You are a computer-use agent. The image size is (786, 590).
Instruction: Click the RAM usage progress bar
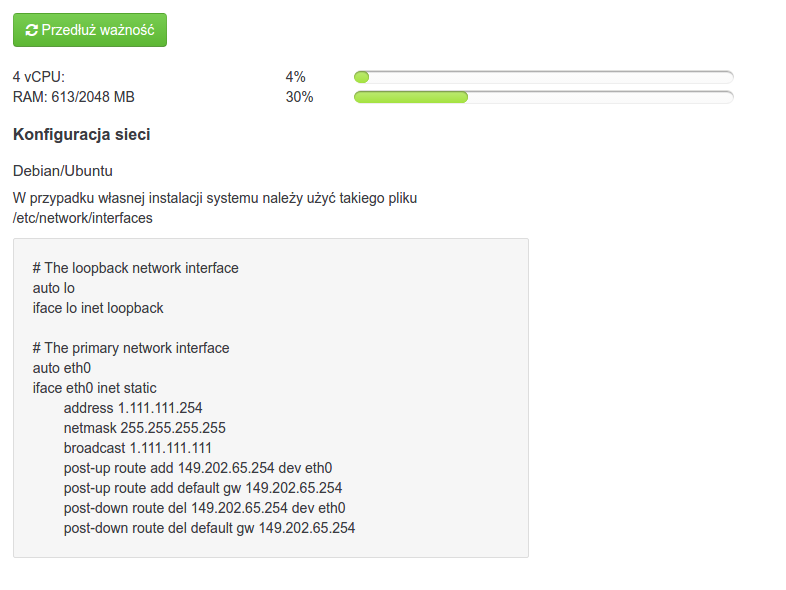click(543, 97)
